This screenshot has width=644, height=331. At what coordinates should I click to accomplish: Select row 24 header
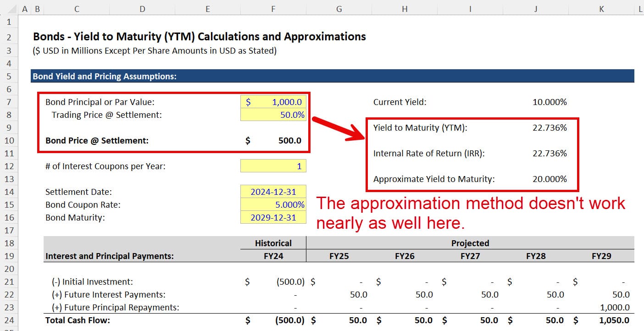(x=8, y=320)
